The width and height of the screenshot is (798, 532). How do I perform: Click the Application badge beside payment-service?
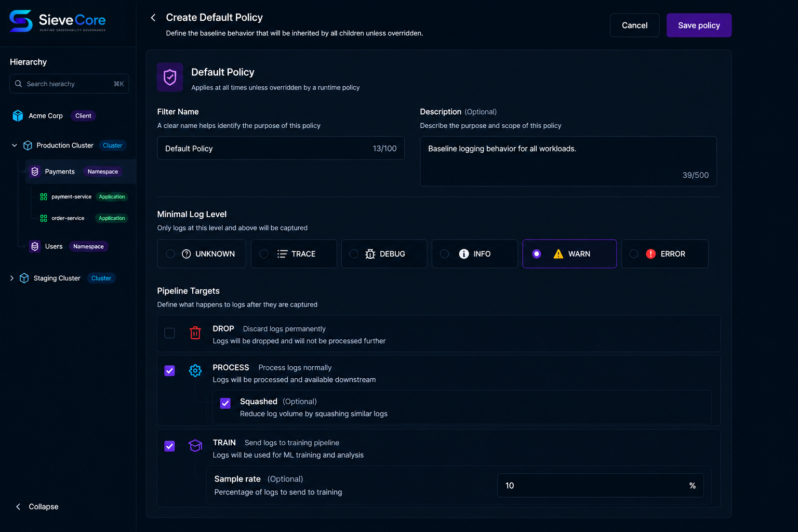(x=112, y=197)
